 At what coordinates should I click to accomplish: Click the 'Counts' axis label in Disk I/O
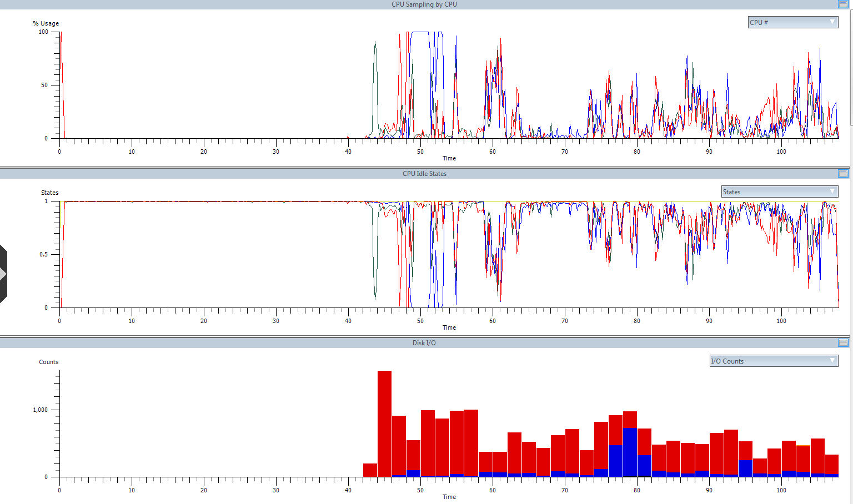pos(48,362)
